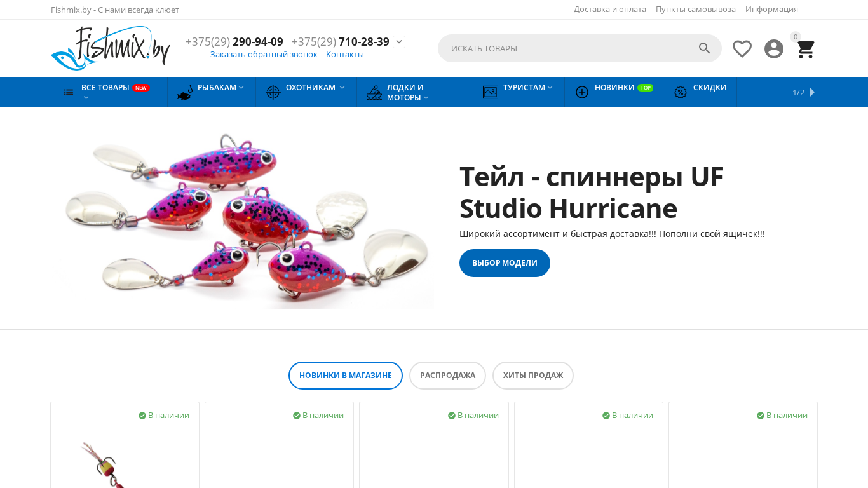This screenshot has height=488, width=868.
Task: Switch to the Новинки в магазине tab
Action: (x=346, y=376)
